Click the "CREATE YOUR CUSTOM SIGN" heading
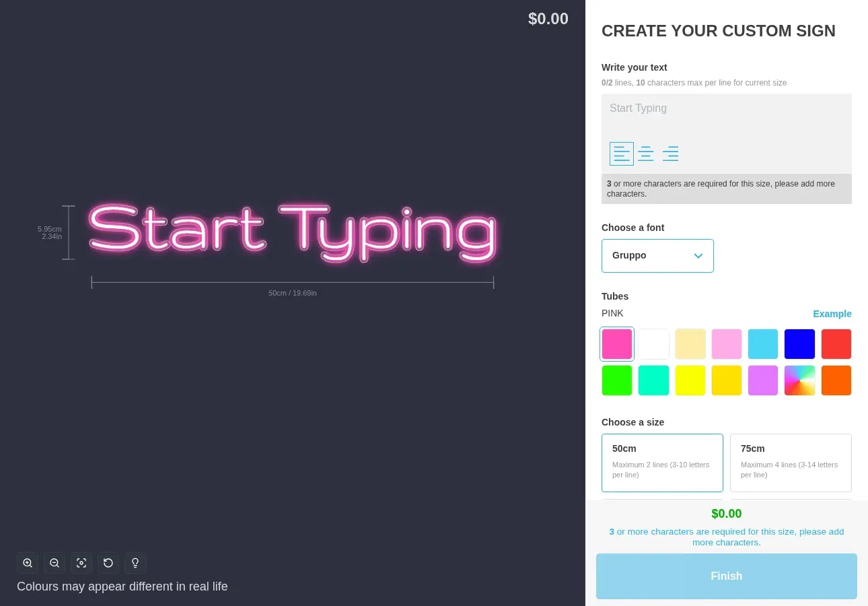Screen dimensions: 868x606 click(x=719, y=31)
